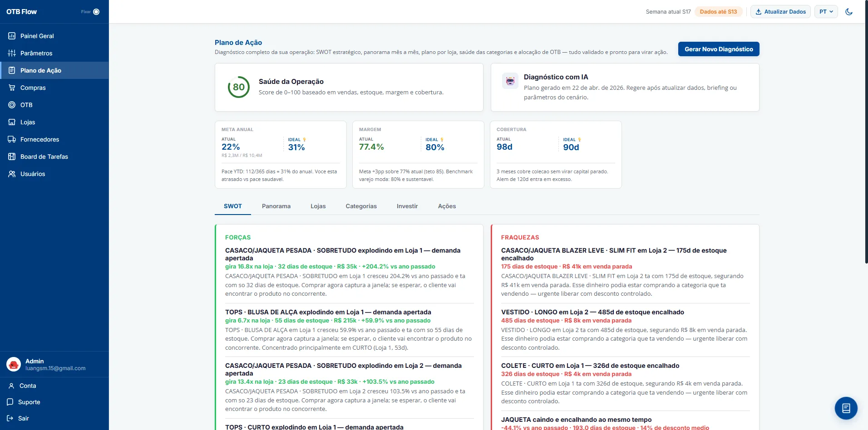Click the Margem ideal lightbulb icon
The height and width of the screenshot is (430, 868).
[x=442, y=140]
